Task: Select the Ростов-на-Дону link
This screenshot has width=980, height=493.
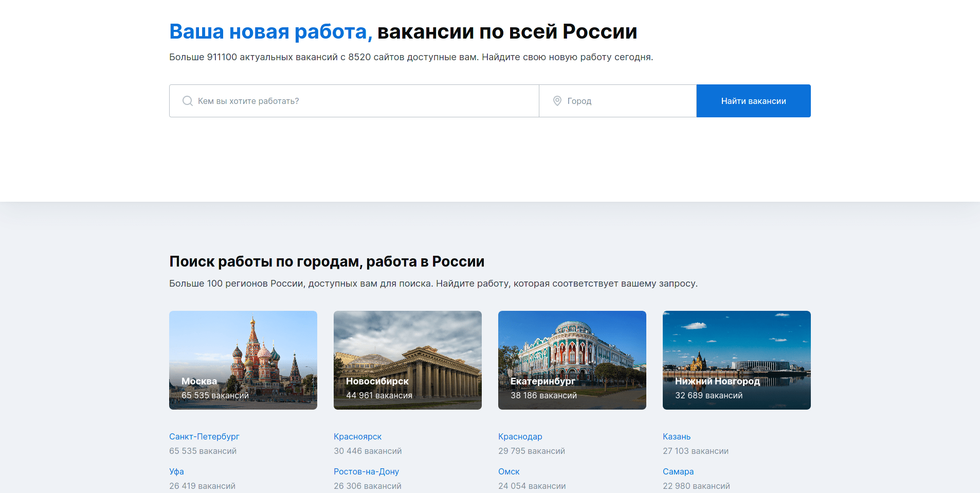Action: pos(366,471)
